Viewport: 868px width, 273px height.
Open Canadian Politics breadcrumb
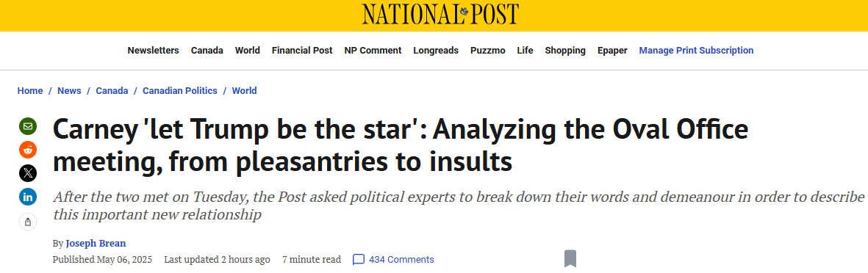tap(180, 90)
